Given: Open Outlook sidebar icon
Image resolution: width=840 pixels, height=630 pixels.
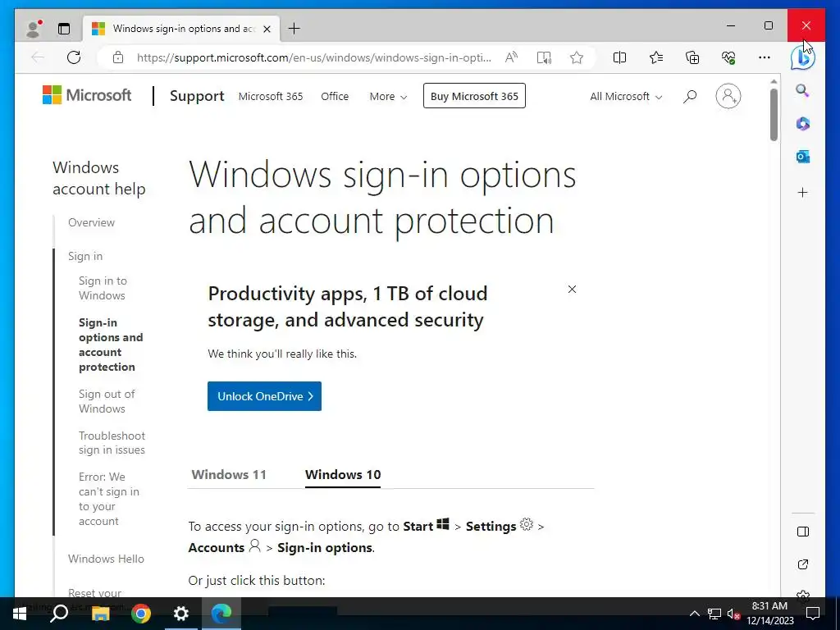Looking at the screenshot, I should click(x=802, y=157).
